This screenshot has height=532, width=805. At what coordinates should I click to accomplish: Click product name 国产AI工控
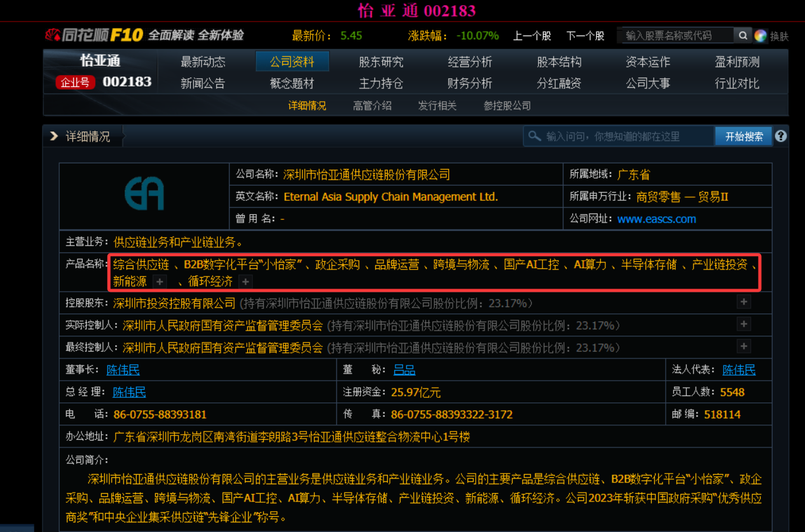532,264
